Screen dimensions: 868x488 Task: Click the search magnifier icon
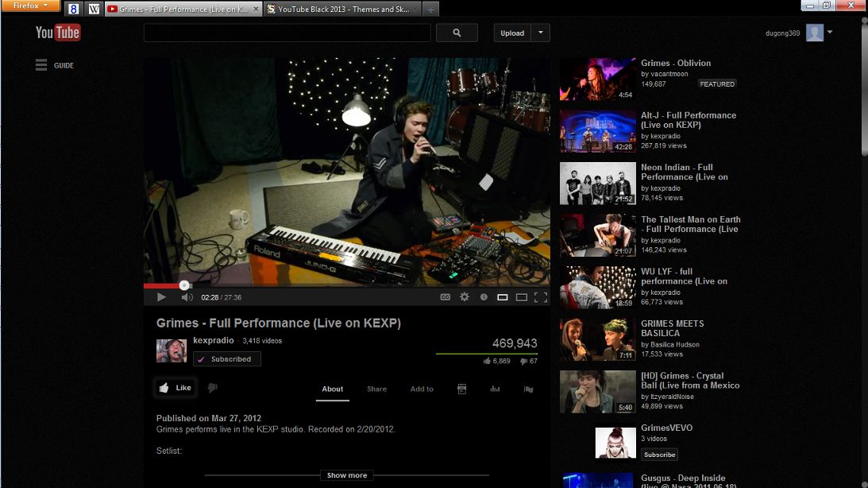tap(455, 33)
